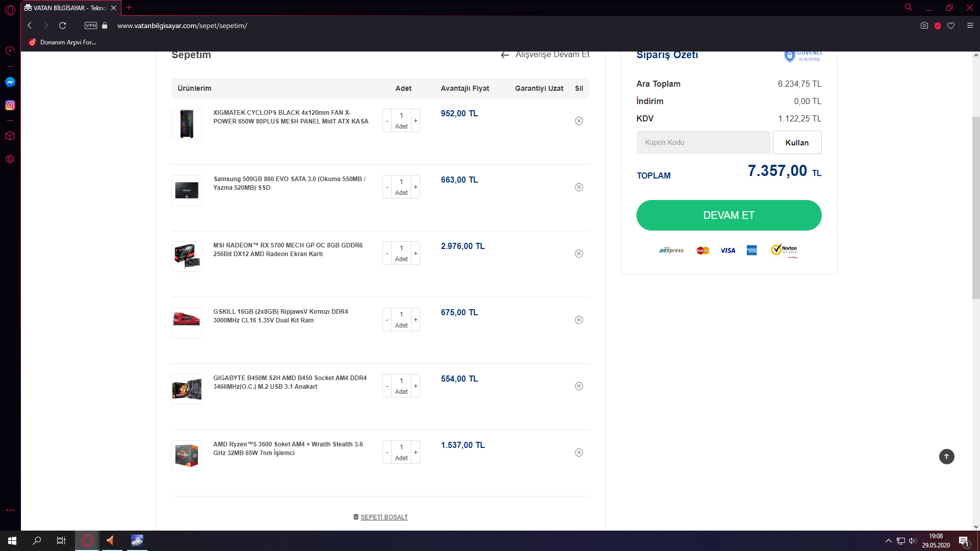Remove MSI Radeon RX 5700 from cart
The height and width of the screenshot is (551, 980).
[579, 254]
